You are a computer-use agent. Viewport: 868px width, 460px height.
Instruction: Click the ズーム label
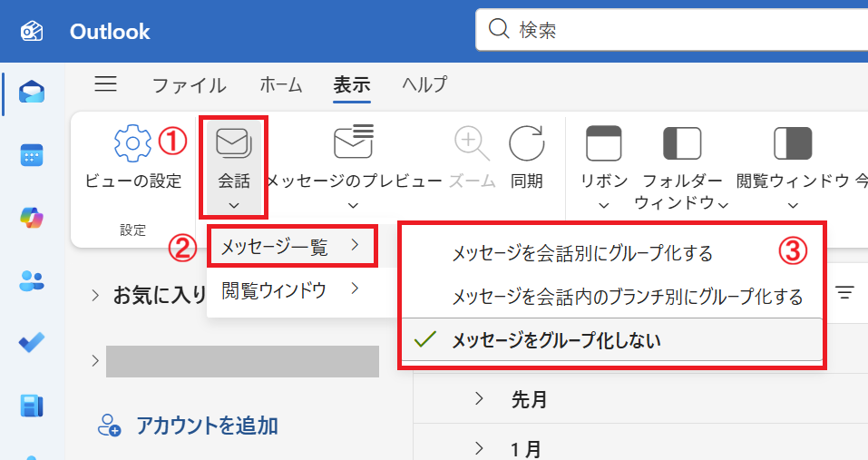coord(472,181)
